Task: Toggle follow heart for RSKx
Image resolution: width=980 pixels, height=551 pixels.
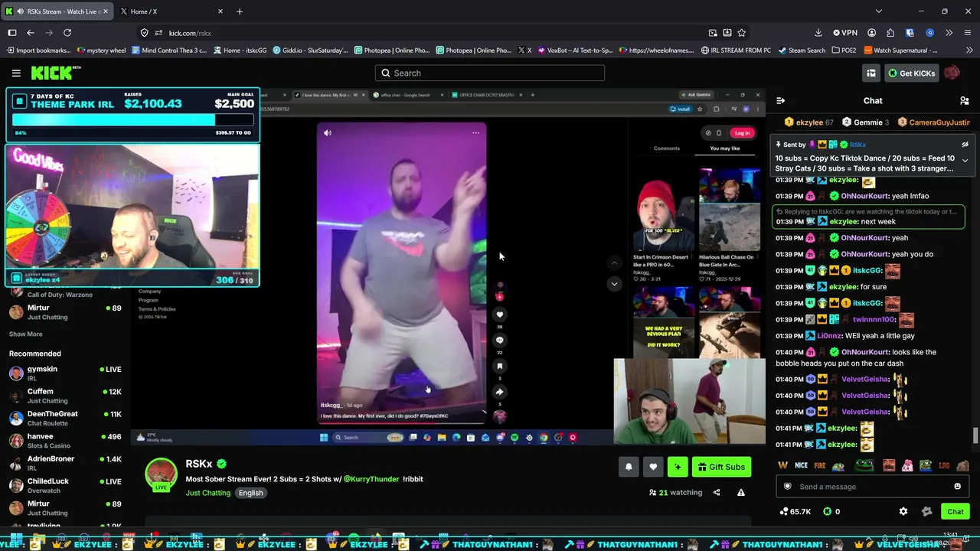Action: click(x=653, y=467)
